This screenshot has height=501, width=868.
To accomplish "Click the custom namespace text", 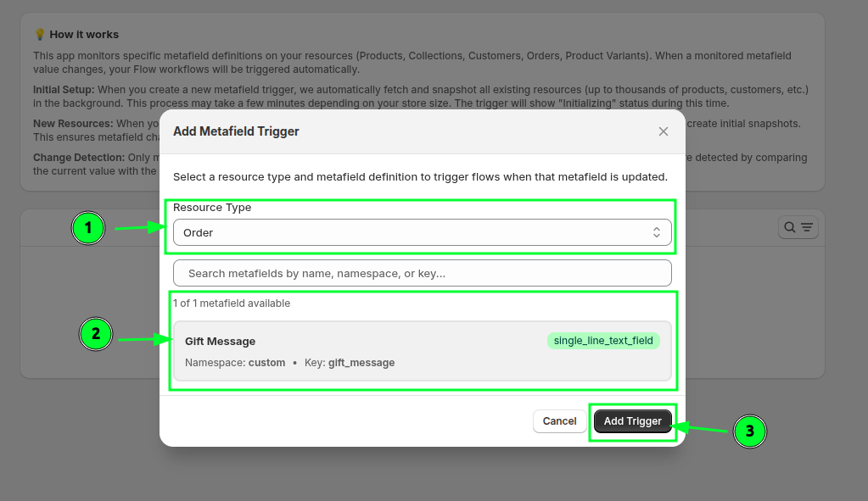I will coord(266,363).
